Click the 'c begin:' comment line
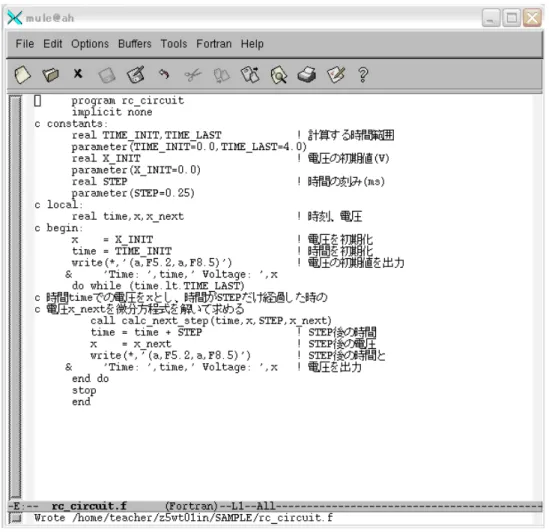 click(58, 228)
